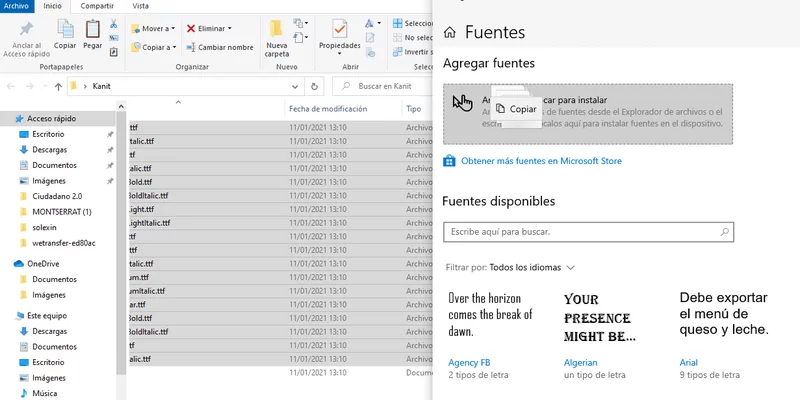Open the Abrir dropdown arrow in ribbon

pos(379,23)
